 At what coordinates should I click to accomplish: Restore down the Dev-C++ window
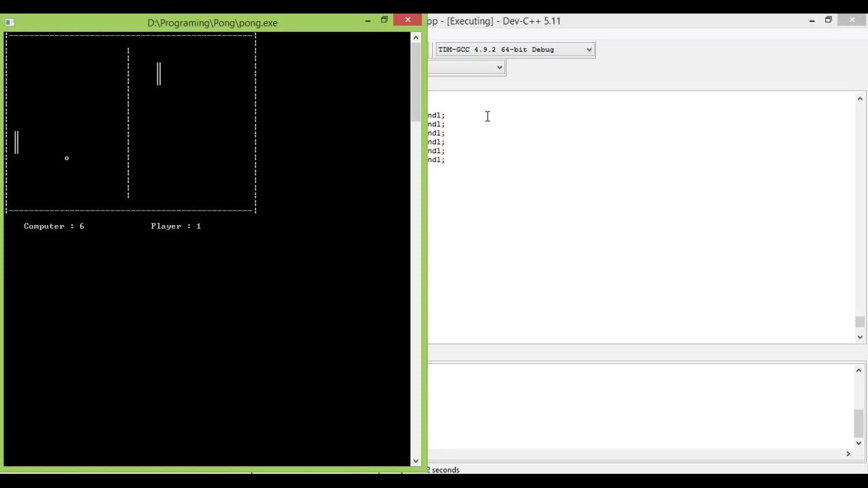point(828,20)
